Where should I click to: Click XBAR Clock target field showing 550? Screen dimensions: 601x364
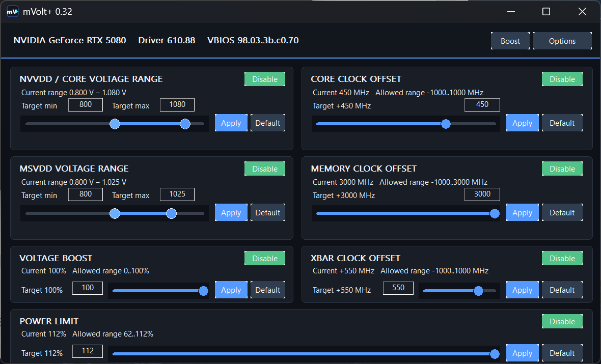click(x=398, y=288)
